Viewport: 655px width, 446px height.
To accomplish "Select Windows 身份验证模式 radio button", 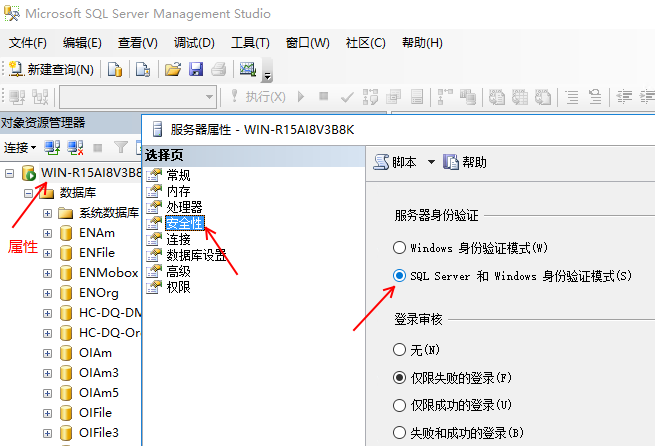I will tap(400, 247).
